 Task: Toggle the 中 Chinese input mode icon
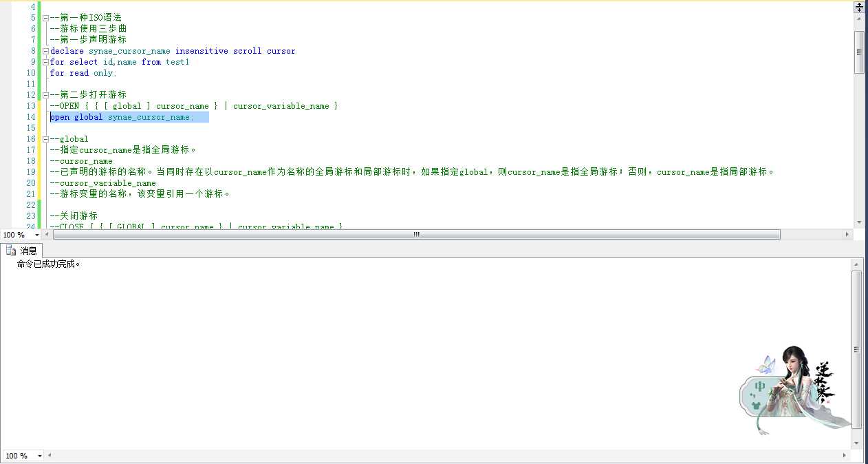coord(759,386)
